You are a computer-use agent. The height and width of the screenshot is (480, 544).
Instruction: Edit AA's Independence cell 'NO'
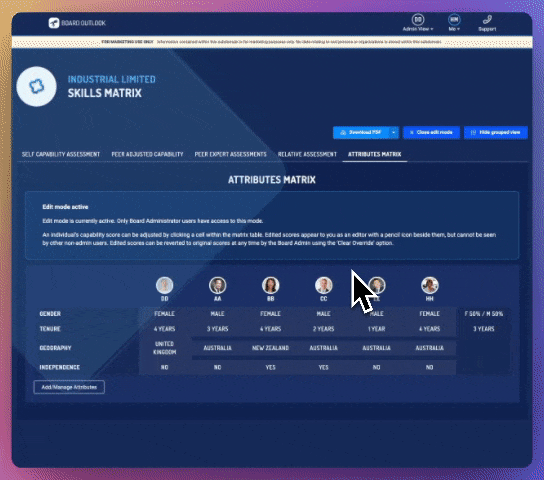[218, 367]
